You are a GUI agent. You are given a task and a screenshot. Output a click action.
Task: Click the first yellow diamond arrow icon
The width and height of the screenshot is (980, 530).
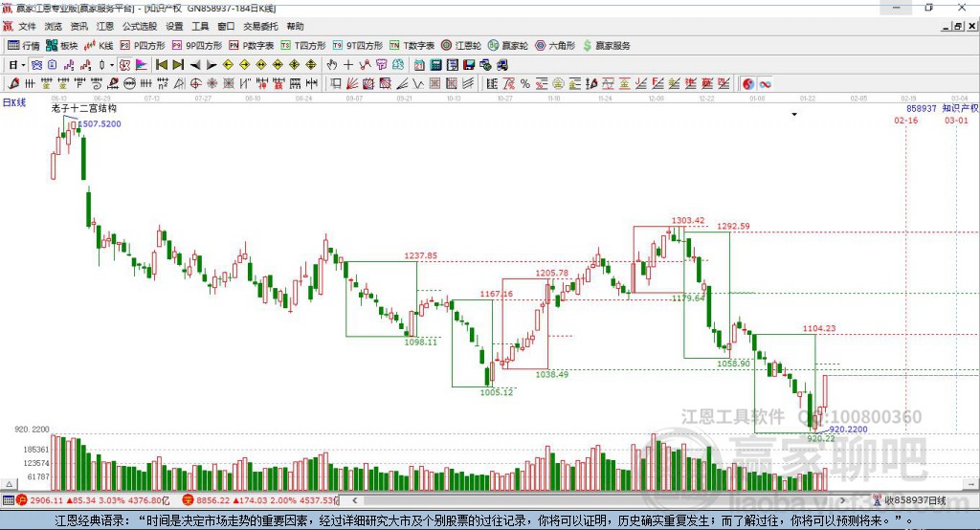point(228,65)
